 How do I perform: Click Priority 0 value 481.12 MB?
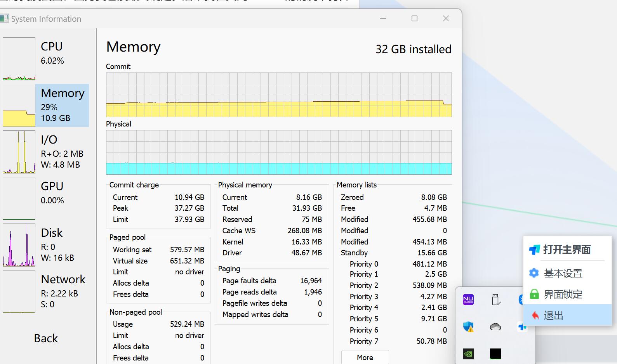click(x=429, y=264)
